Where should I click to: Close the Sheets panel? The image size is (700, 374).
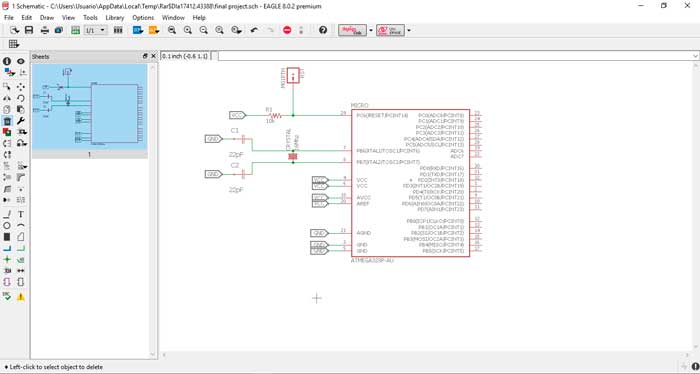coord(154,56)
